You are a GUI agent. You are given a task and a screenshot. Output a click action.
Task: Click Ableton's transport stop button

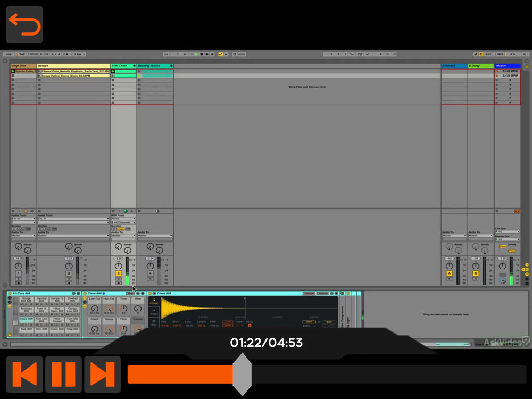202,54
